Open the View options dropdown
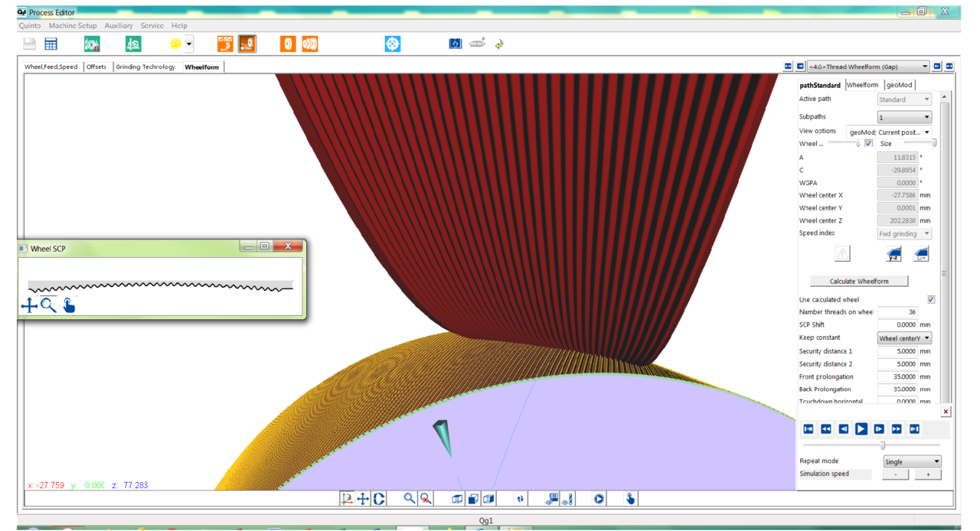Screen dimensions: 980x531 [x=889, y=132]
